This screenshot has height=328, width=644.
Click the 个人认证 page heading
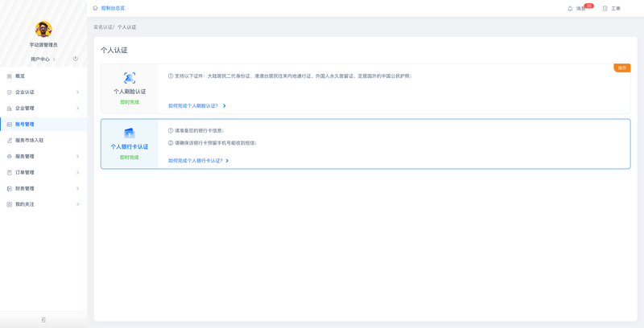coord(114,51)
